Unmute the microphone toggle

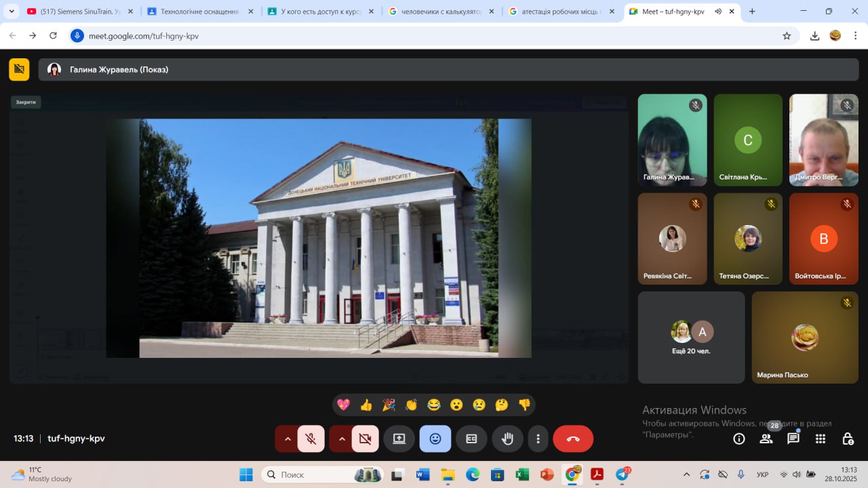tap(311, 439)
